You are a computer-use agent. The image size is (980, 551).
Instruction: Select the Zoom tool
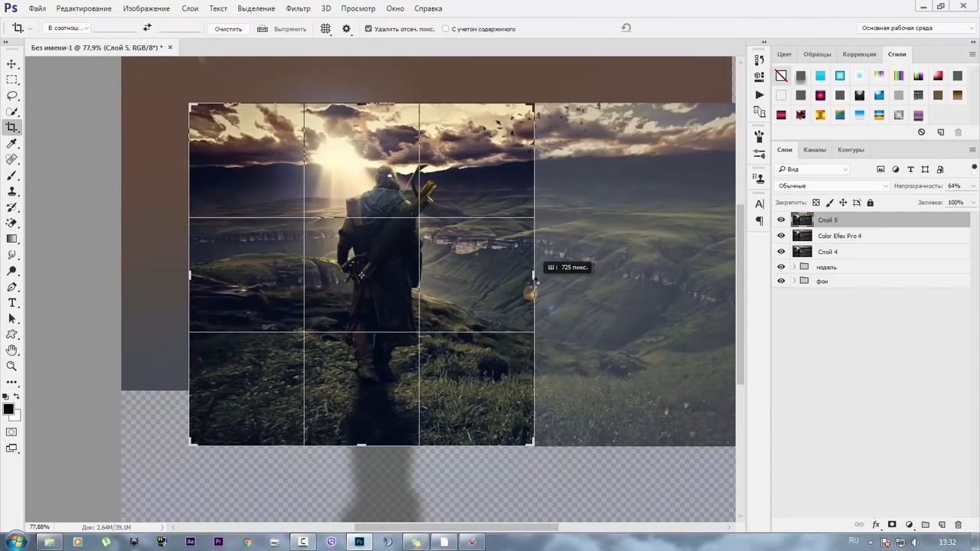tap(11, 366)
